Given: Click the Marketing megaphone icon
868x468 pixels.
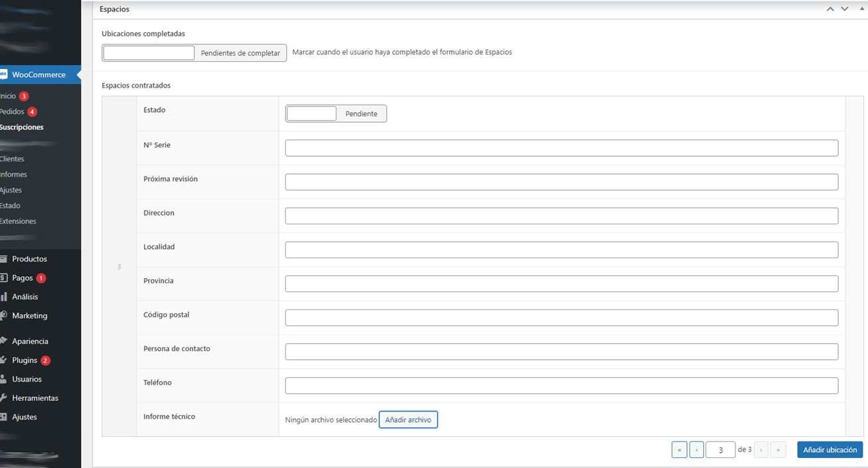Looking at the screenshot, I should (x=3, y=315).
